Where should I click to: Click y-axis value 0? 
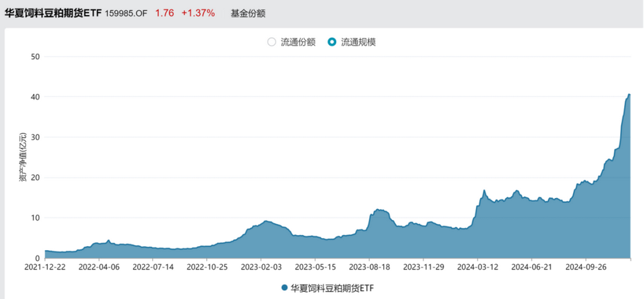(37, 258)
